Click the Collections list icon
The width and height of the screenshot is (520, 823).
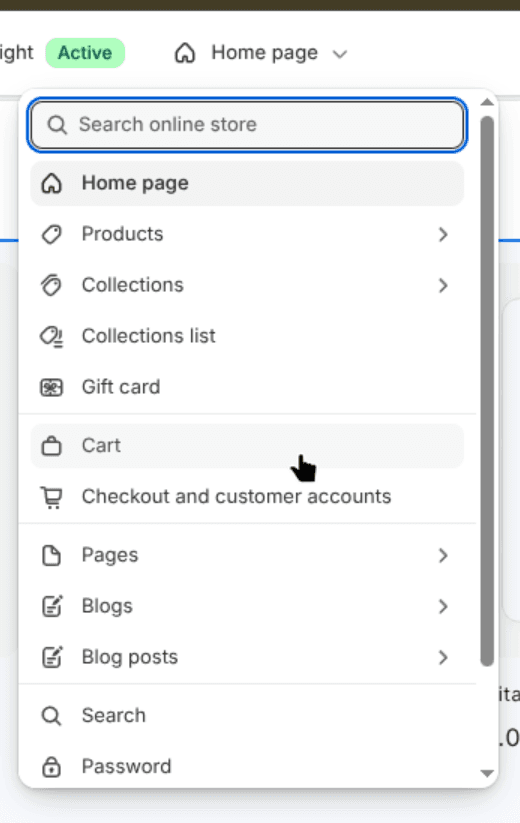pyautogui.click(x=51, y=336)
